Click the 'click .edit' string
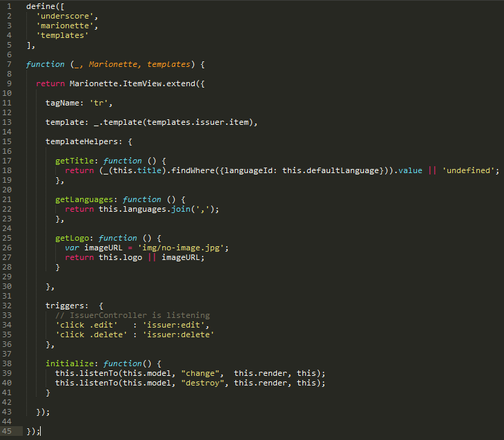 coord(86,325)
